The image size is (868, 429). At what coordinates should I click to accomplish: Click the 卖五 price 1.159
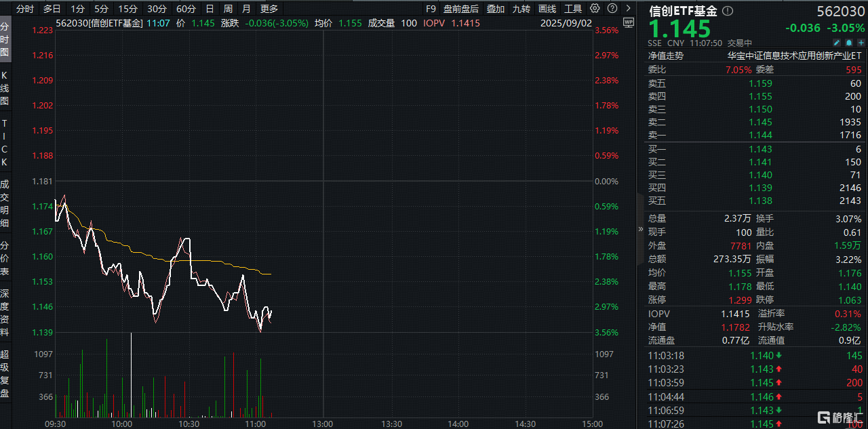coord(760,83)
